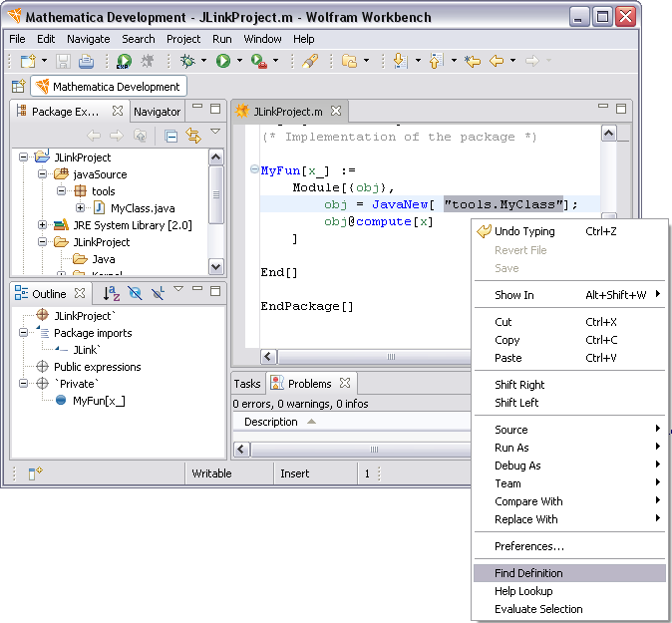Select Copy in context menu
The width and height of the screenshot is (672, 623).
click(x=569, y=340)
